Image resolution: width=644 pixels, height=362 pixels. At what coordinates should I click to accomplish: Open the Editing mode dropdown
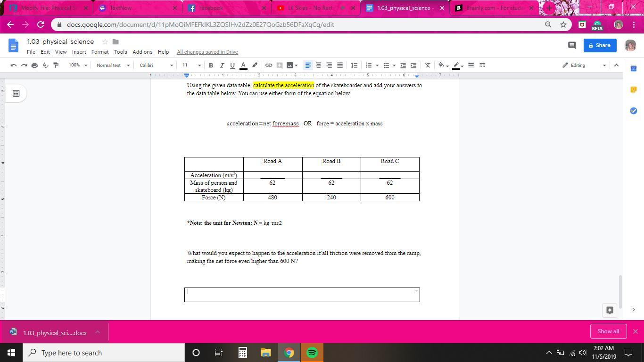tap(584, 65)
